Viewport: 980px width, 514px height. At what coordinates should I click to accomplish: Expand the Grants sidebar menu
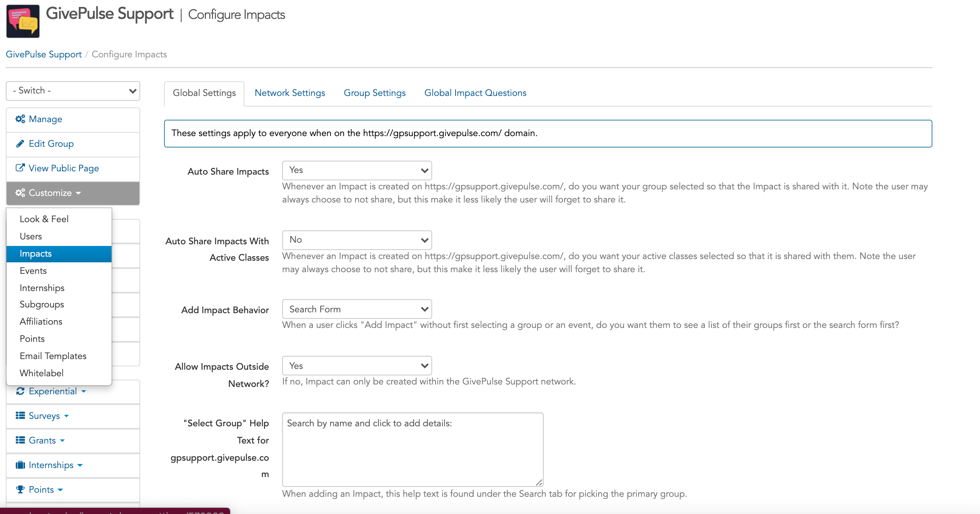click(73, 441)
